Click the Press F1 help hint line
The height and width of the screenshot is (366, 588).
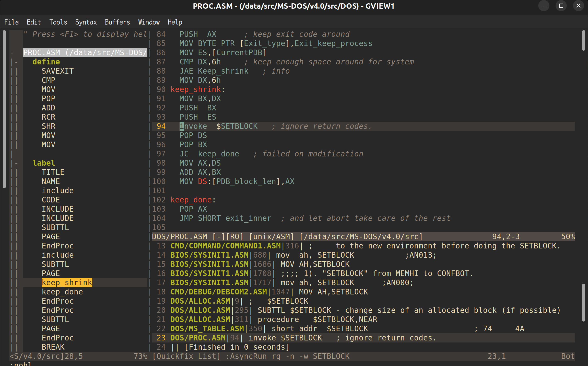tap(85, 34)
